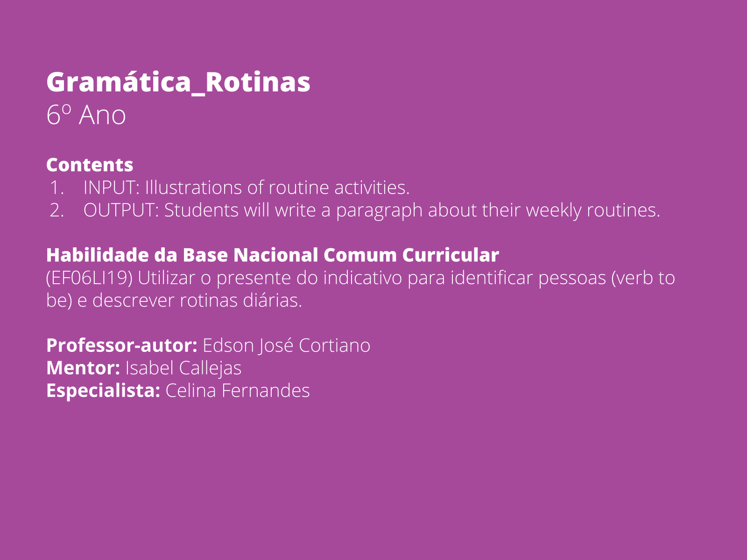The height and width of the screenshot is (560, 747).
Task: Click the (EF06LI19) skill code
Action: tap(89, 278)
